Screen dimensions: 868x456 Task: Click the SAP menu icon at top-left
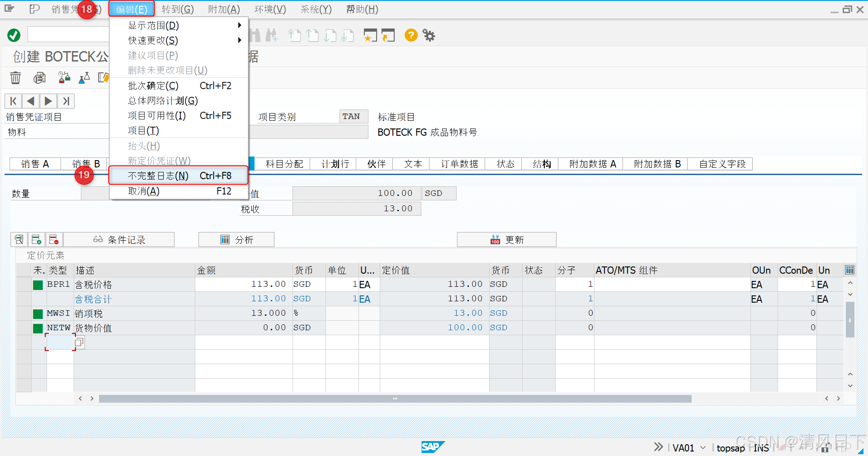click(x=9, y=9)
